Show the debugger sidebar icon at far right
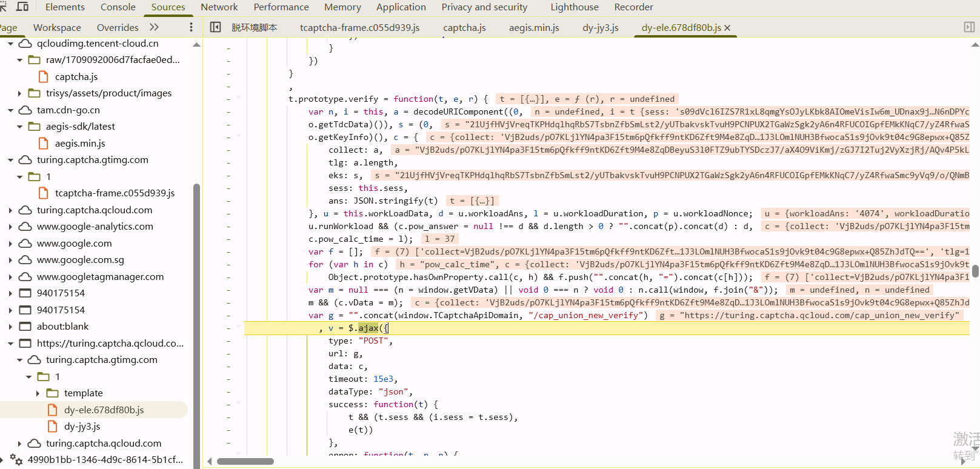 [969, 27]
